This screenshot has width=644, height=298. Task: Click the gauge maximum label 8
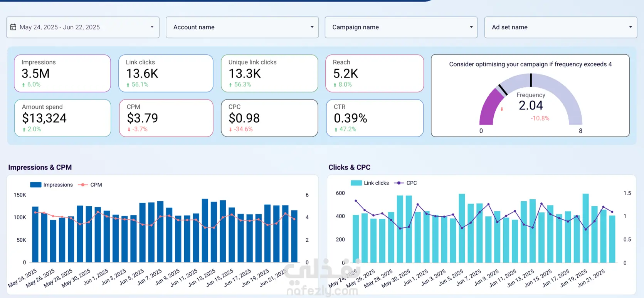click(x=580, y=131)
